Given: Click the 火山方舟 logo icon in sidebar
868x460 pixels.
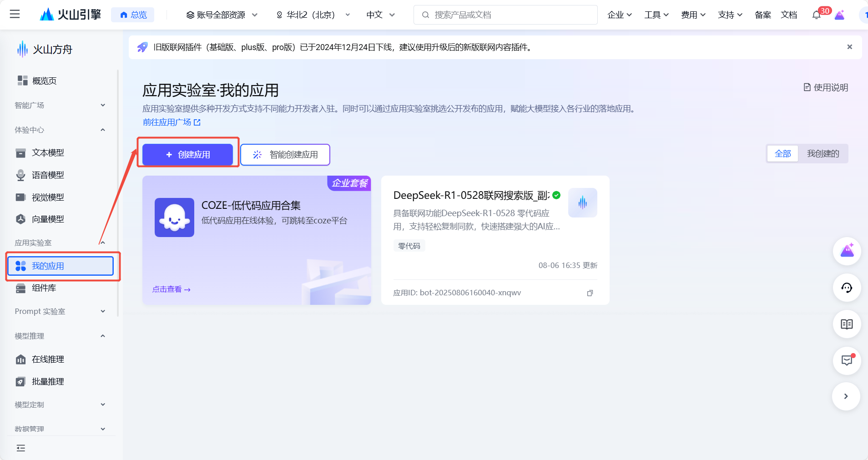Looking at the screenshot, I should point(22,49).
